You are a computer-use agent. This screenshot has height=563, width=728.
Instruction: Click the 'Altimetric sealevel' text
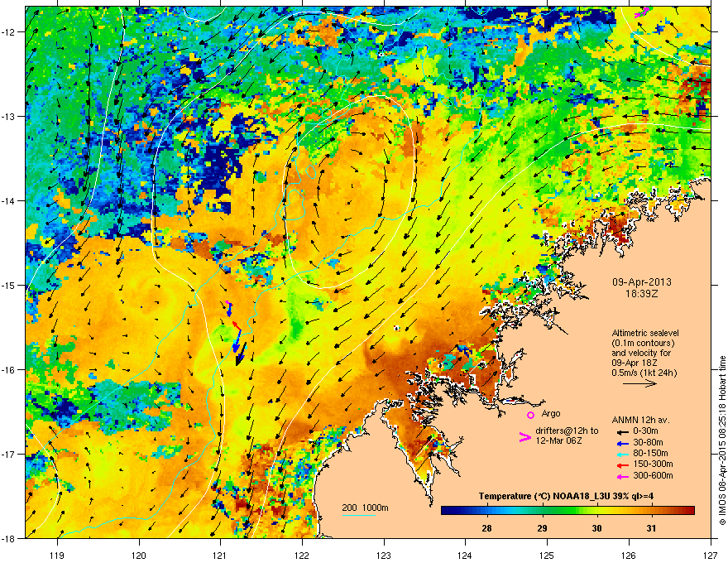(x=645, y=333)
